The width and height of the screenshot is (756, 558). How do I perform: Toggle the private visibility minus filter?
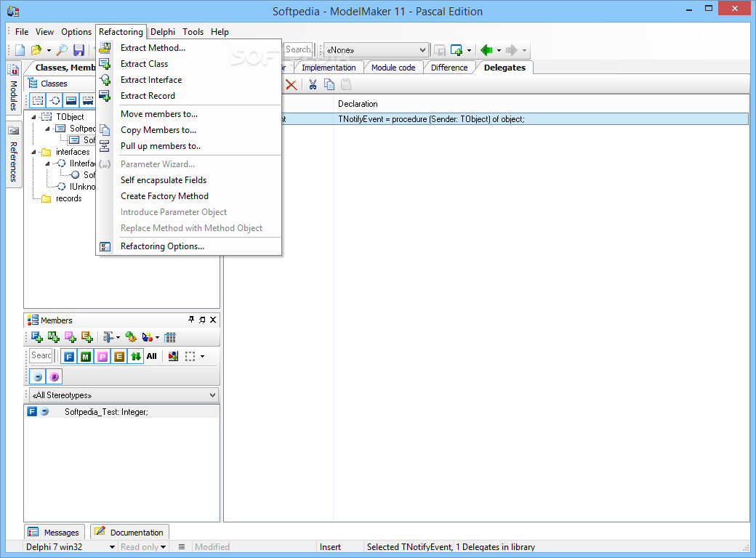(38, 377)
